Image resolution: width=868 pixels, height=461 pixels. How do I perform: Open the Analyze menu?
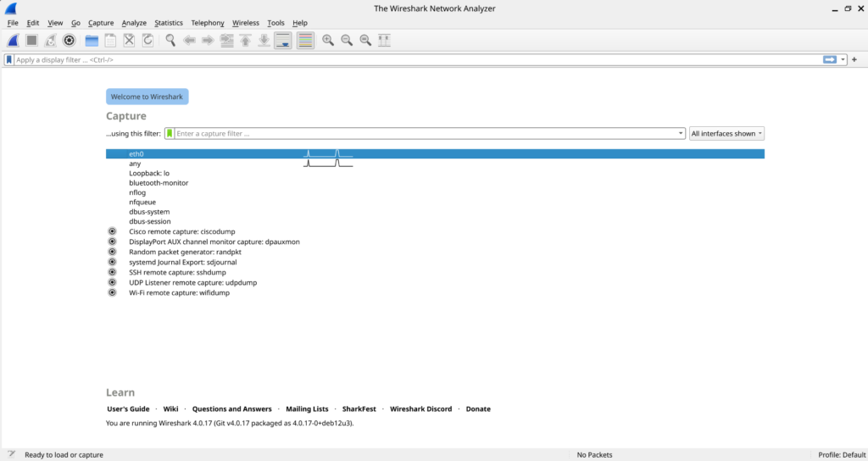click(134, 23)
